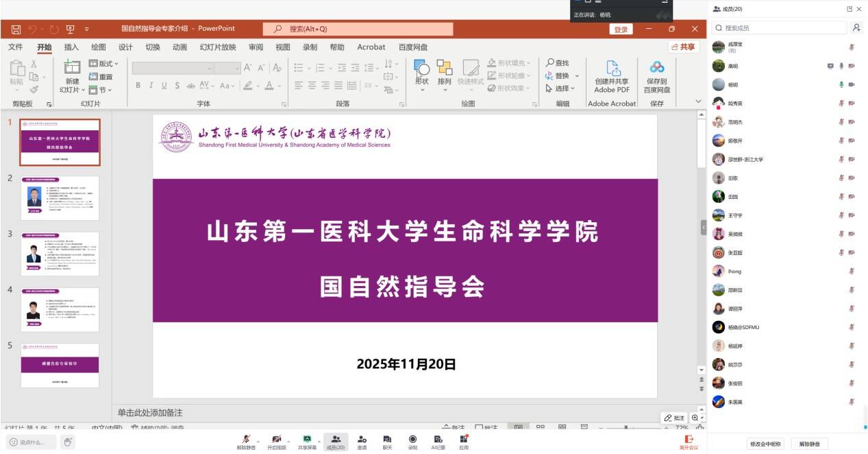Start recording with the 录制 icon
This screenshot has width=868, height=454.
(412, 439)
